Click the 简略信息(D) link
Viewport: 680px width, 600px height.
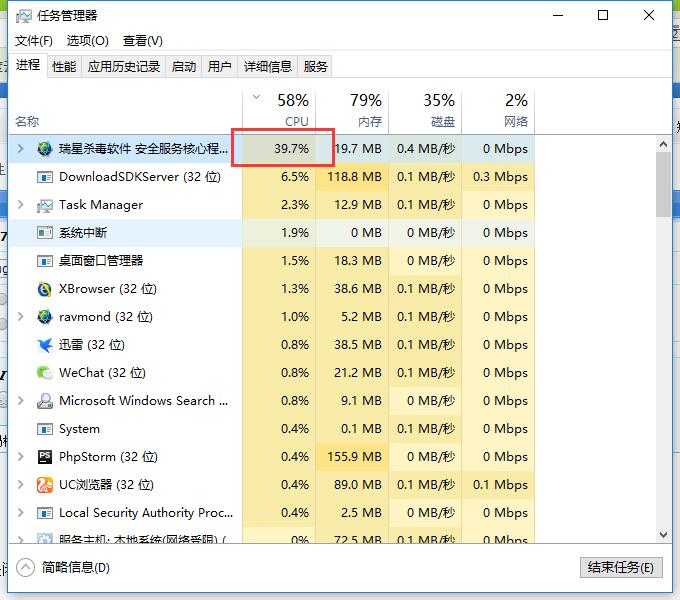pyautogui.click(x=76, y=567)
